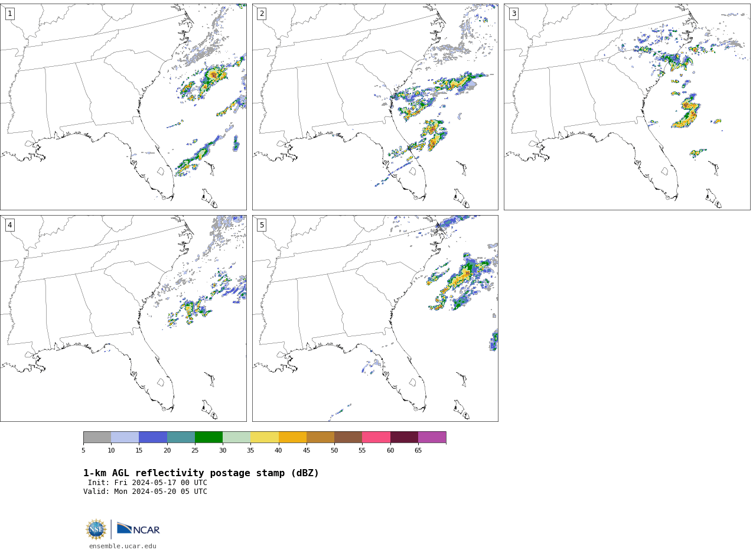Open the ensemble.ucar.edu link
756x553 pixels.
click(x=123, y=546)
